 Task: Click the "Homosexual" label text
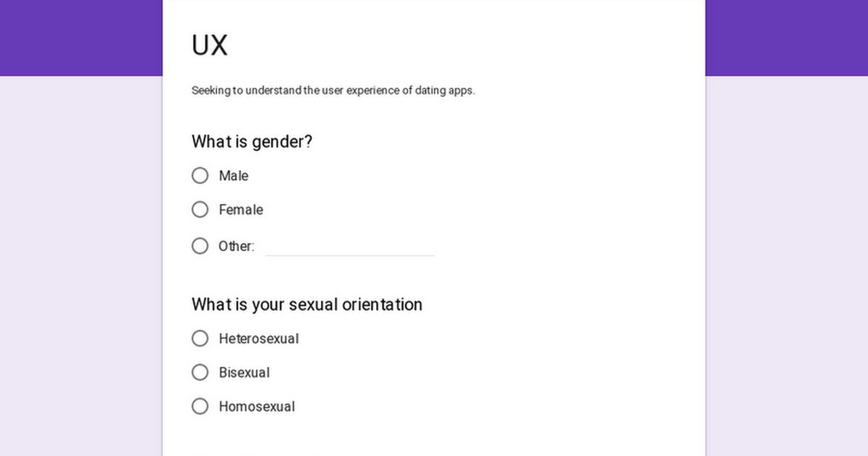click(x=257, y=407)
